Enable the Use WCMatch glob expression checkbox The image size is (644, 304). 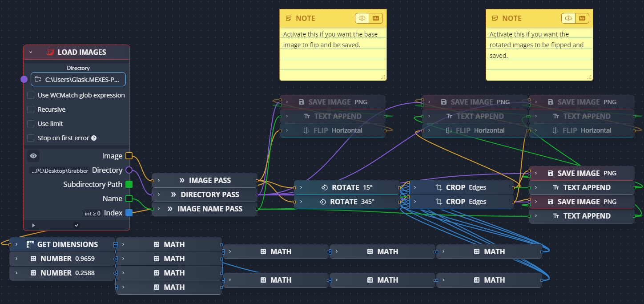pyautogui.click(x=30, y=95)
